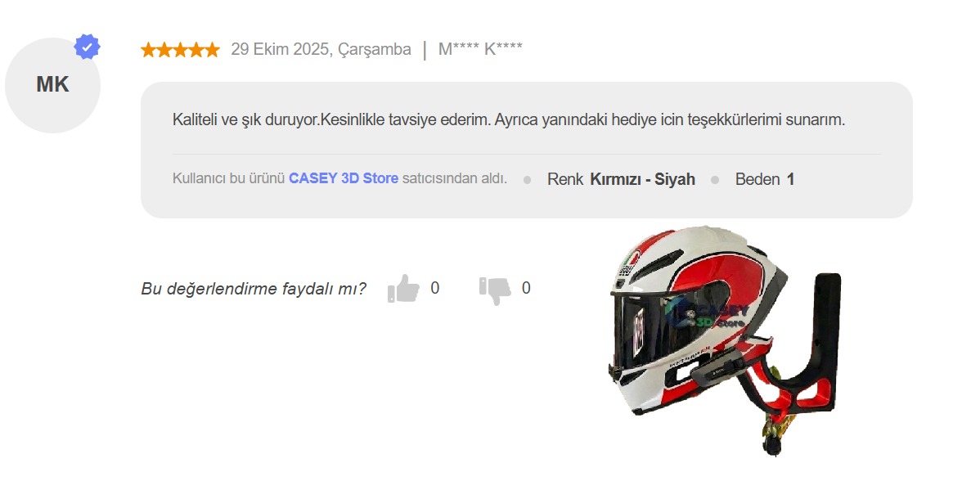Click the blue verified badge on avatar

(x=87, y=47)
